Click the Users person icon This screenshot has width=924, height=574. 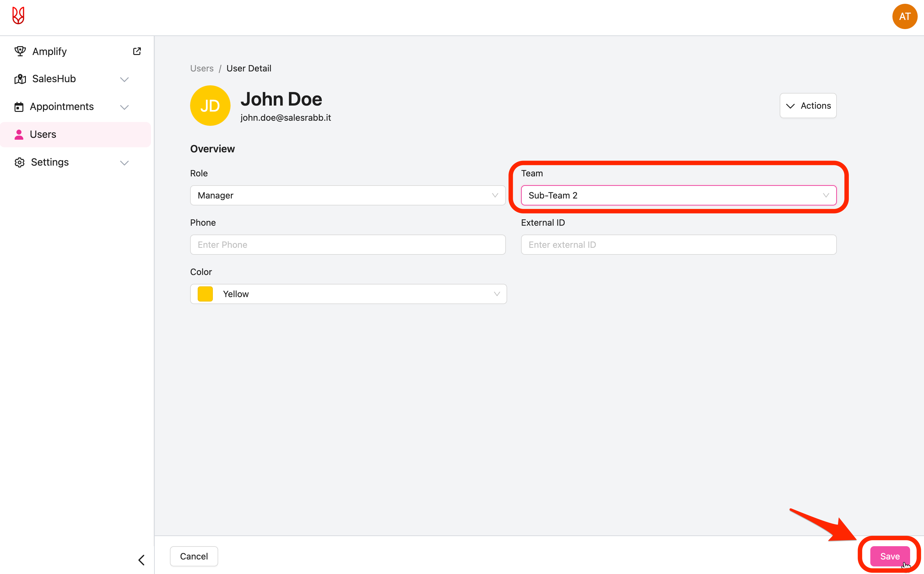click(19, 134)
